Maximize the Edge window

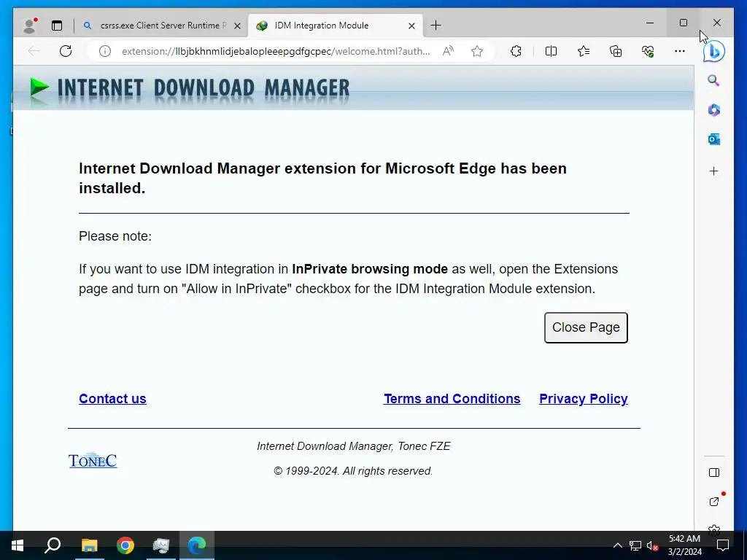[683, 23]
